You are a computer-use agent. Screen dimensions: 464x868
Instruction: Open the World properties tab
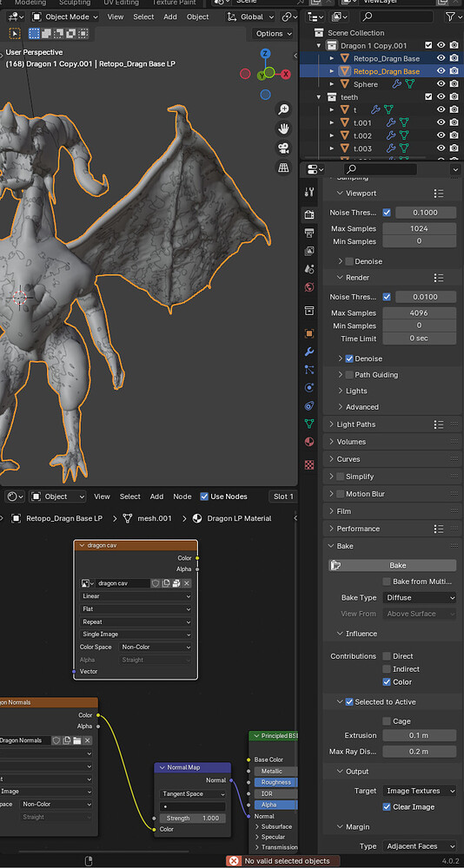point(309,287)
